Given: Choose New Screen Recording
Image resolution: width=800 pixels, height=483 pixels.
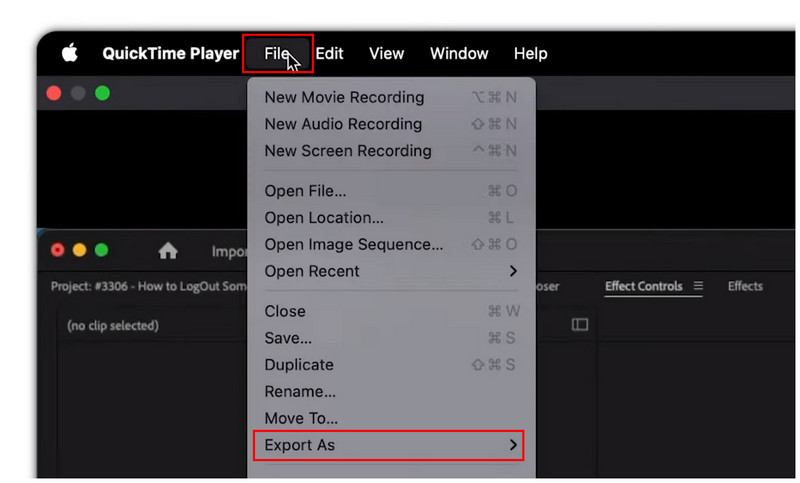Looking at the screenshot, I should pos(391,151).
